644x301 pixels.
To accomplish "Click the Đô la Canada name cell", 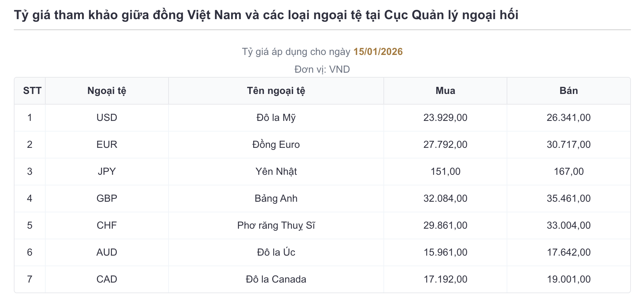I will click(276, 279).
